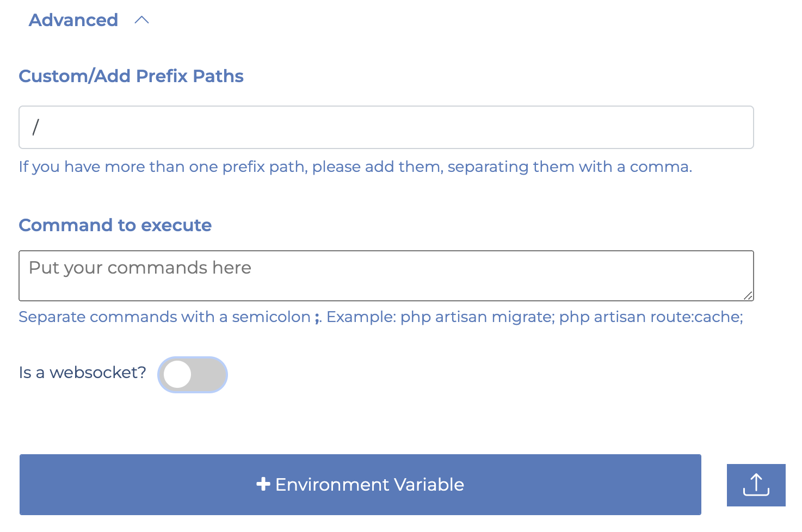The height and width of the screenshot is (532, 802).
Task: Click the slash character in prefix field
Action: [35, 127]
